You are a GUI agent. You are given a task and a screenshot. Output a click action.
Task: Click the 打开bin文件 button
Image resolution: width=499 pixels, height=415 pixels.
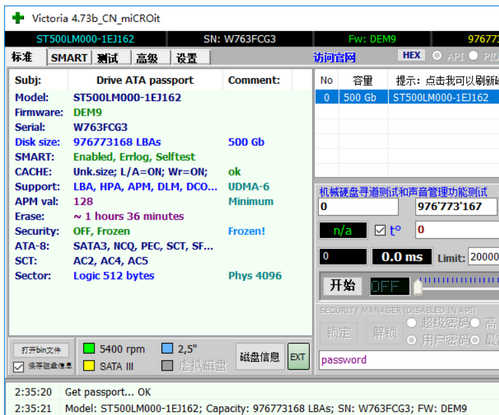41,350
